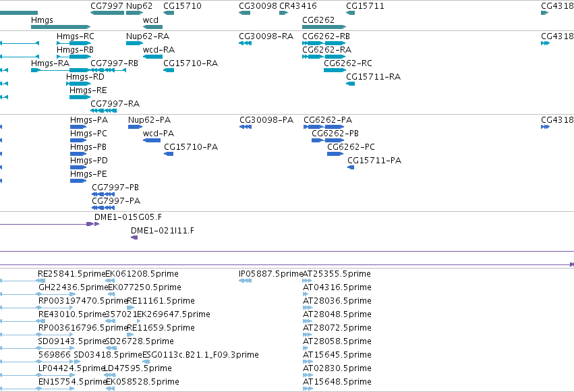Click transcript CG6262-RC
Viewport: 574px width, 392px height.
click(348, 63)
